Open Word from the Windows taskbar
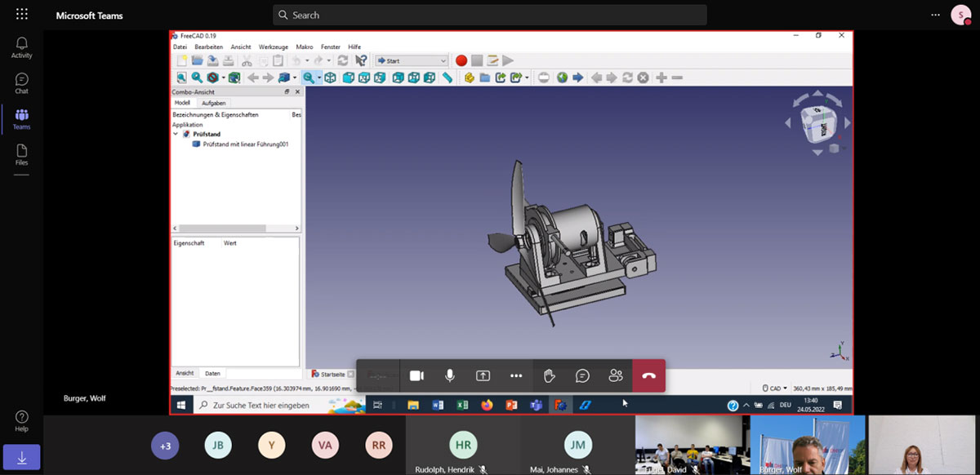 [438, 405]
